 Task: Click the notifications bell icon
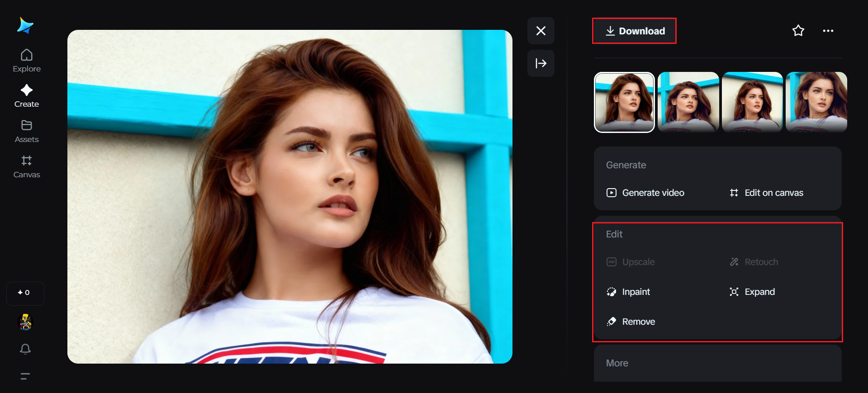coord(25,349)
